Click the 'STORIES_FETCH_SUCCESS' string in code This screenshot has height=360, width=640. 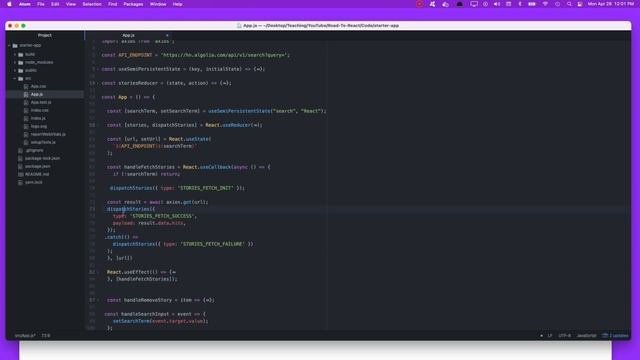[162, 216]
